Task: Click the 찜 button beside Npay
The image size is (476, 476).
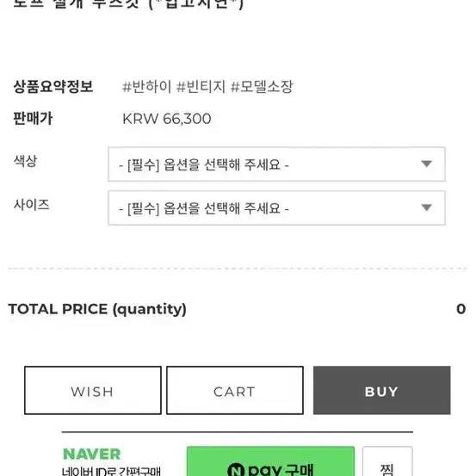Action: pyautogui.click(x=387, y=461)
